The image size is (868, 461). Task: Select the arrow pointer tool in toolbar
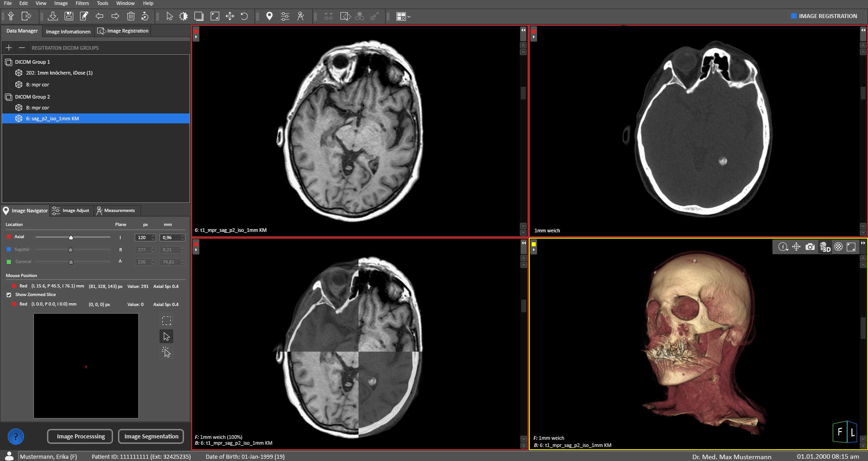tap(170, 16)
